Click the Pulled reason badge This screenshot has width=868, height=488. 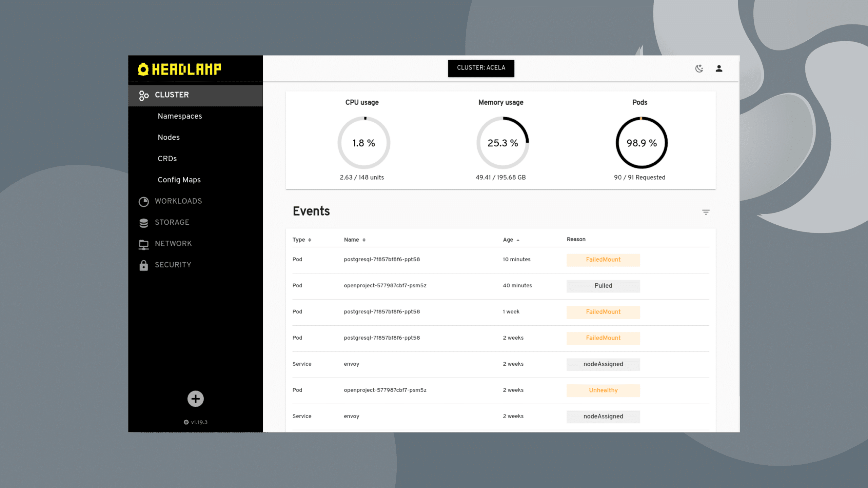[x=603, y=286]
